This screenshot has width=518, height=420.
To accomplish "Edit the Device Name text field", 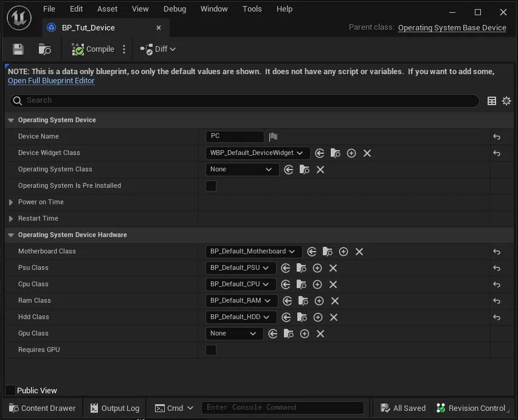I will point(235,136).
